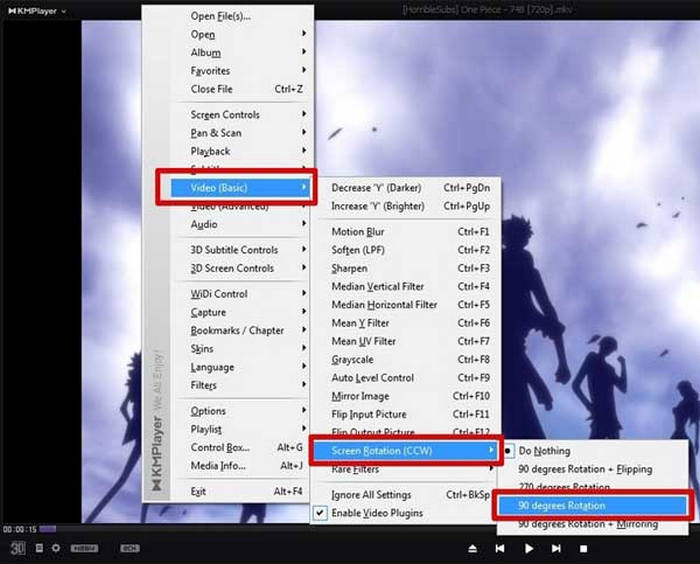Expand the Favorites submenu
700x564 pixels.
241,71
